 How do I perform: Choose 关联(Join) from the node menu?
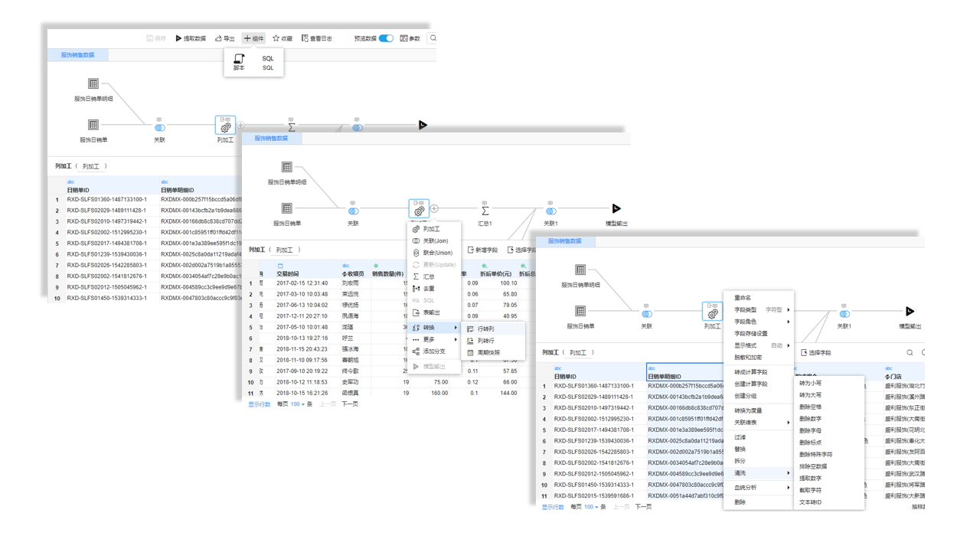(435, 240)
